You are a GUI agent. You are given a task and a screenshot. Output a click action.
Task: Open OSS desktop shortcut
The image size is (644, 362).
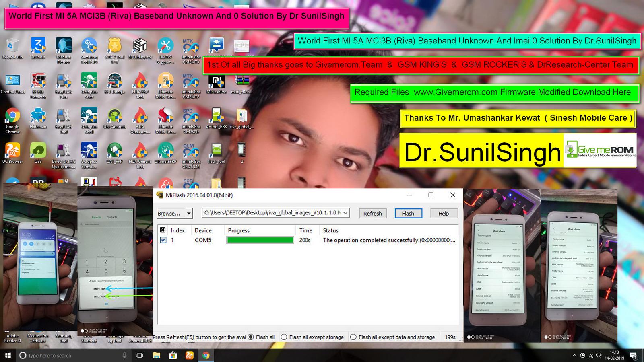pos(38,153)
